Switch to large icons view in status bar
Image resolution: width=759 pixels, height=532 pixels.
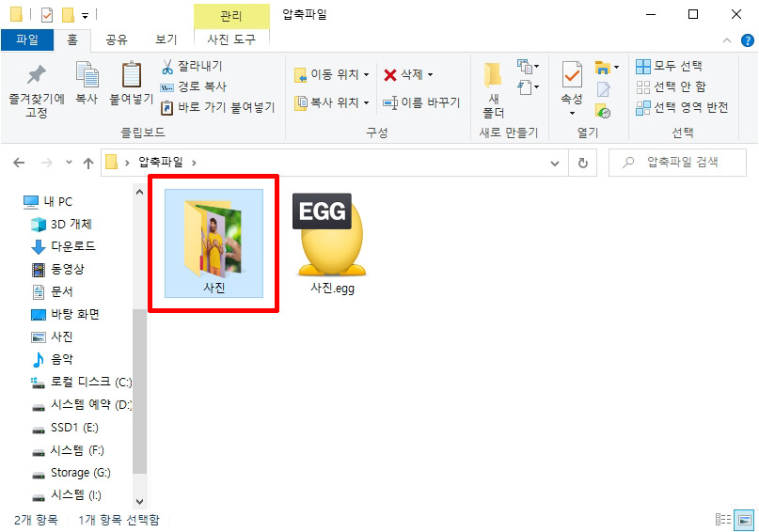click(745, 520)
